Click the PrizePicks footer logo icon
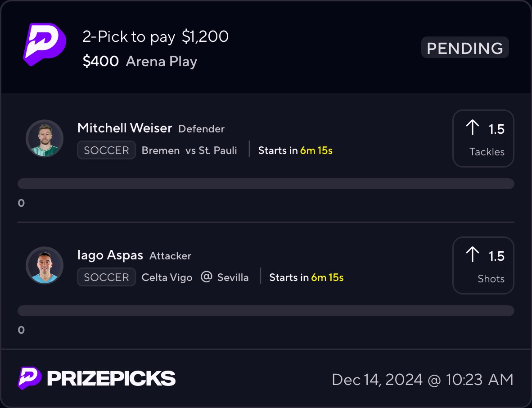This screenshot has width=532, height=408. click(x=30, y=378)
